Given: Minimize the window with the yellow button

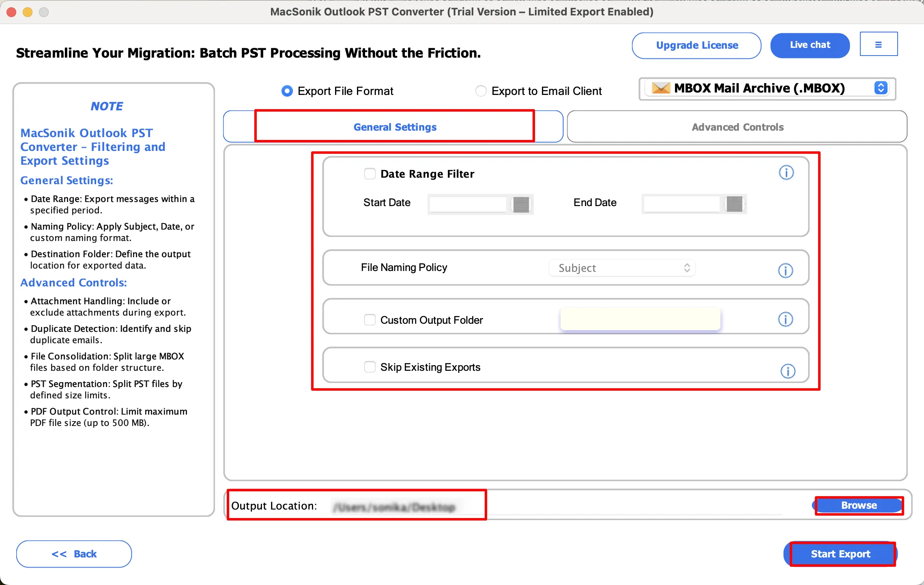Looking at the screenshot, I should pos(28,12).
